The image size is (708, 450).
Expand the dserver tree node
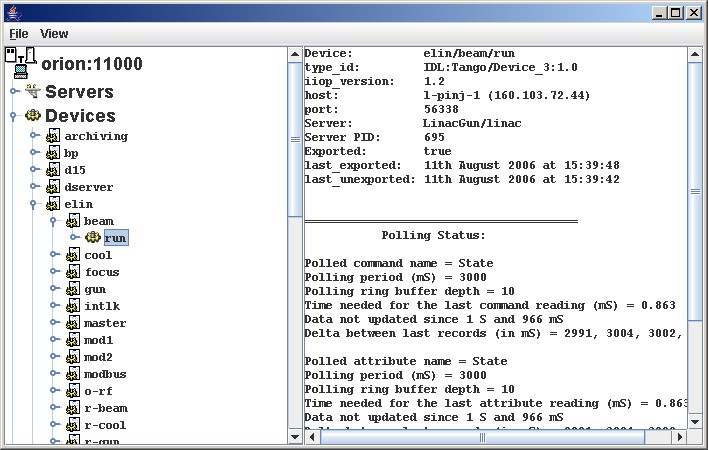pos(34,187)
